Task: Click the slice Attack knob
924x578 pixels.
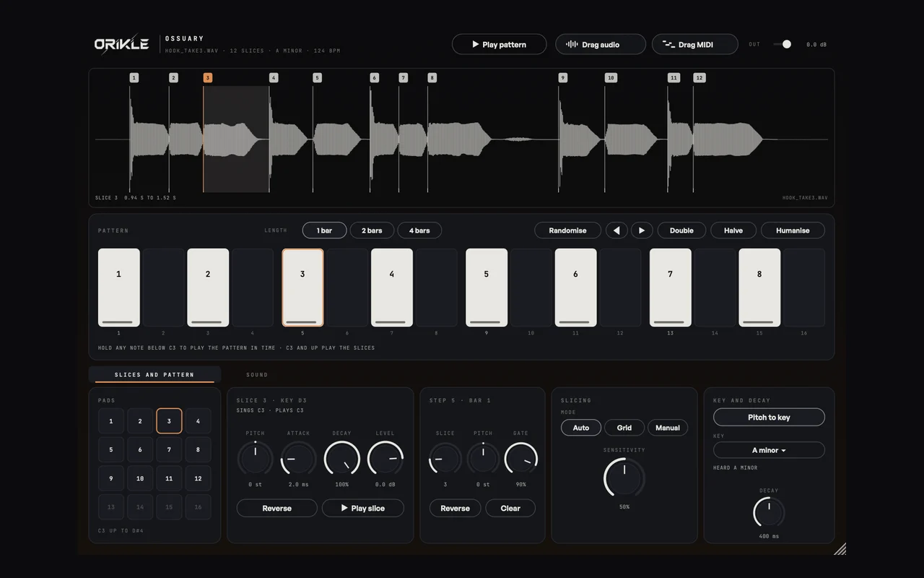Action: (299, 458)
